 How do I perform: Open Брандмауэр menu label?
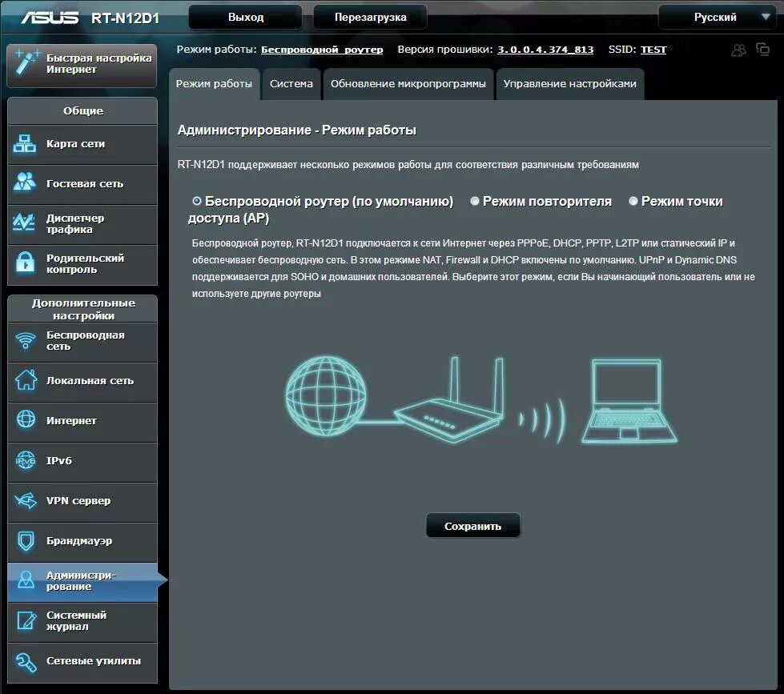pos(79,540)
